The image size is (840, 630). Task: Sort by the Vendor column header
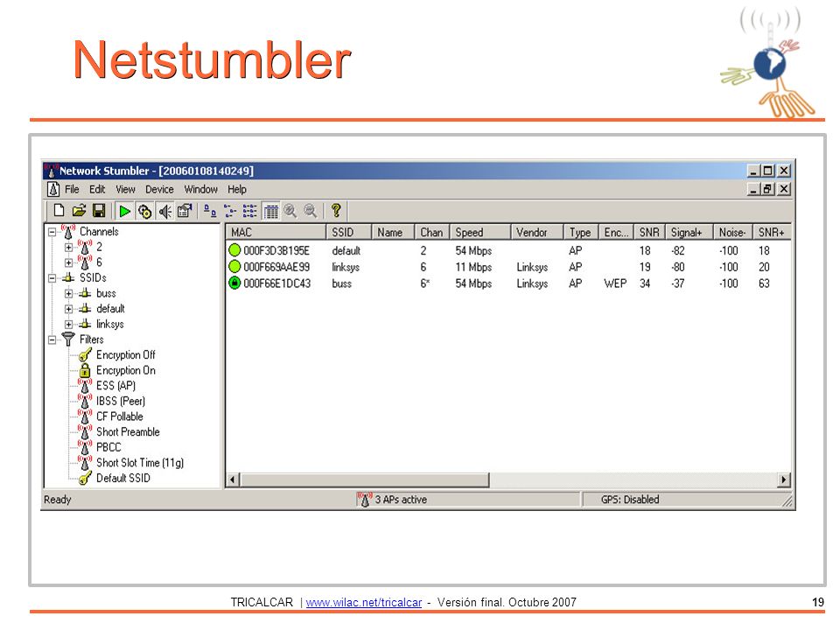point(536,232)
